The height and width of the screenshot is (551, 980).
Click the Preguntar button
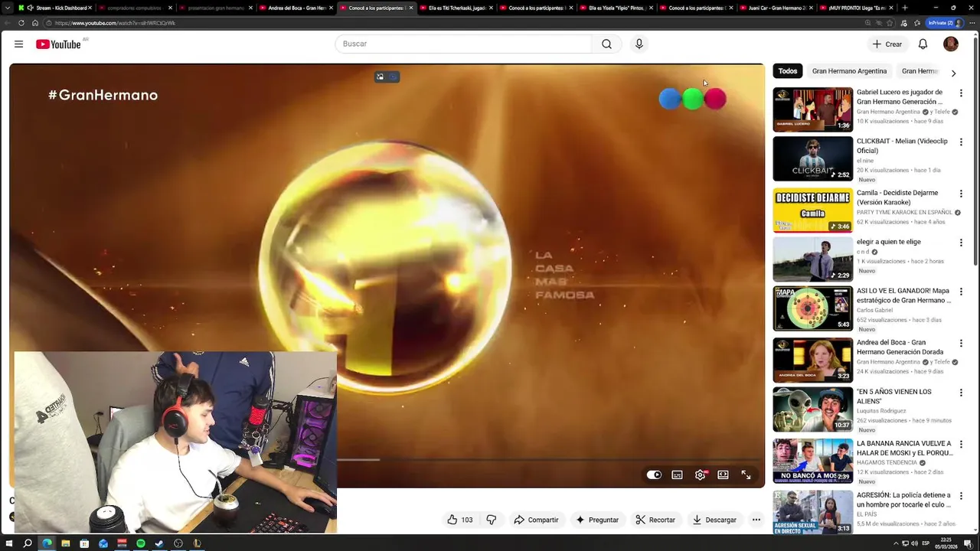point(597,520)
